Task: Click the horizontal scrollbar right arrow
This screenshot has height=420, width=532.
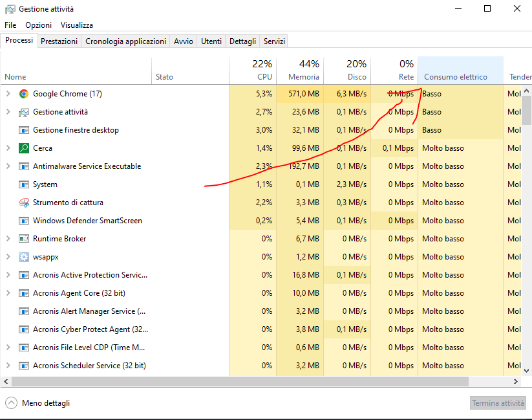Action: coord(516,382)
